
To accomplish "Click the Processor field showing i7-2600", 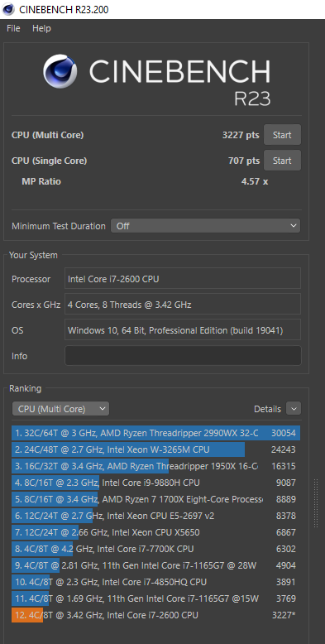I will point(183,279).
